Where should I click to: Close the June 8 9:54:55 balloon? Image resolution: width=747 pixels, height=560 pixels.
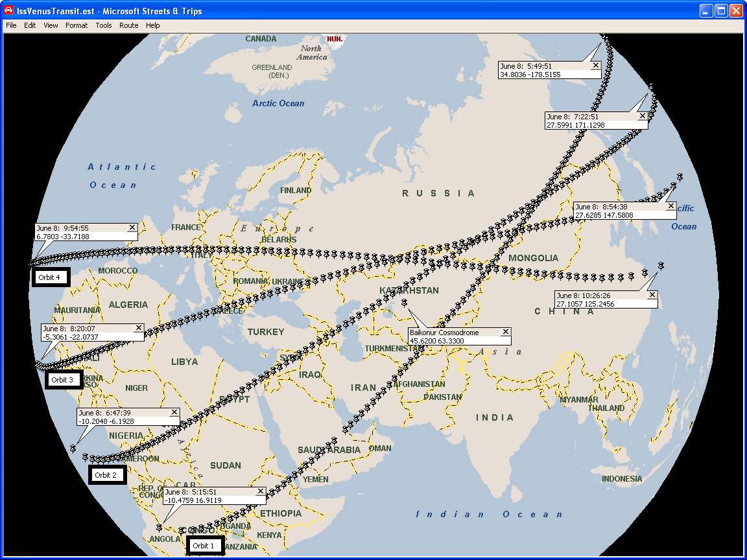pyautogui.click(x=132, y=228)
